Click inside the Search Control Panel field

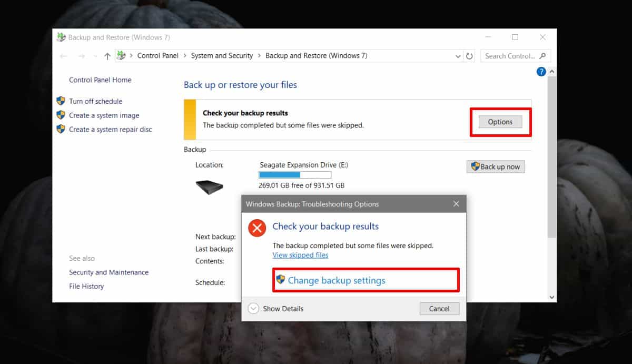[x=511, y=56]
